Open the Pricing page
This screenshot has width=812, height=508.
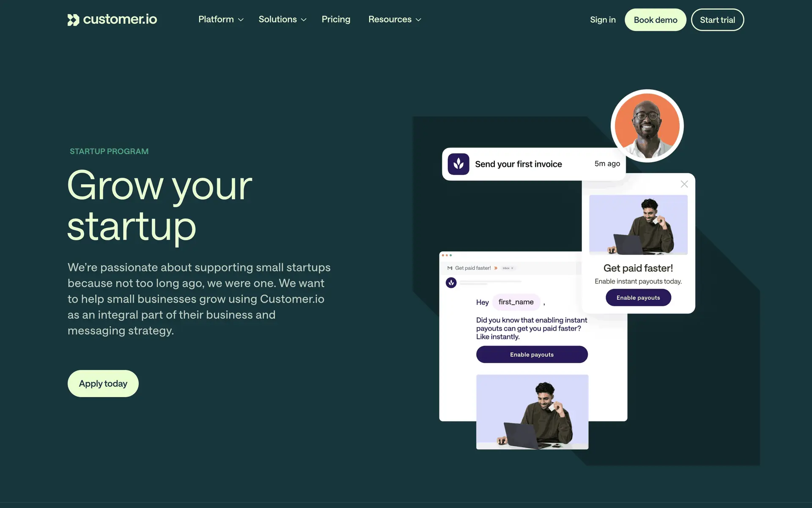tap(336, 19)
